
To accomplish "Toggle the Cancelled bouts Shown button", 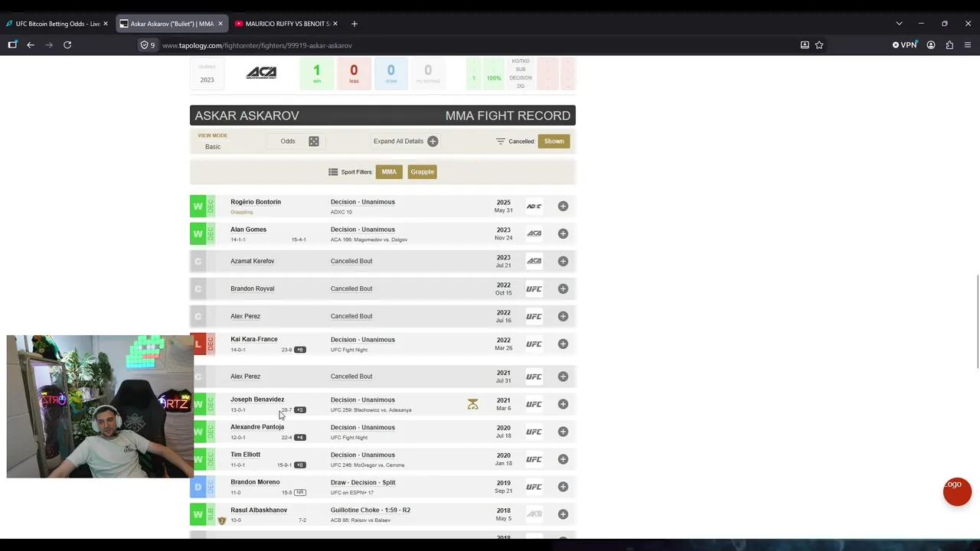I will point(554,141).
